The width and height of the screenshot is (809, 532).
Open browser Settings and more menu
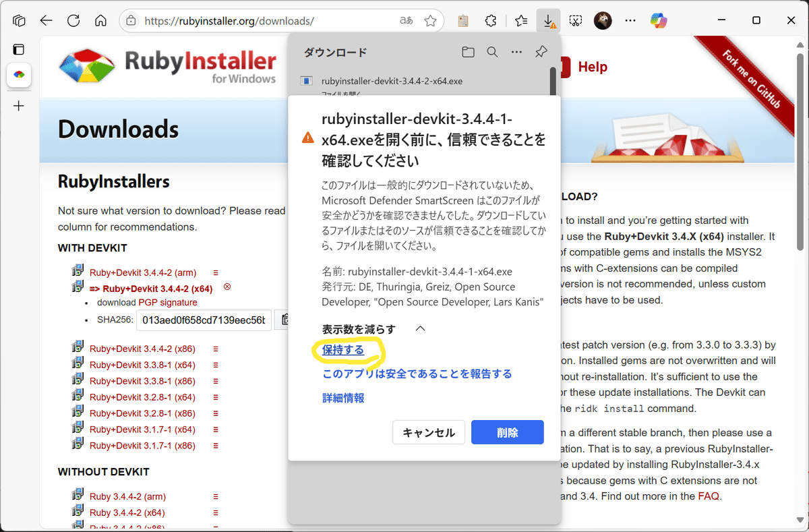pos(630,20)
